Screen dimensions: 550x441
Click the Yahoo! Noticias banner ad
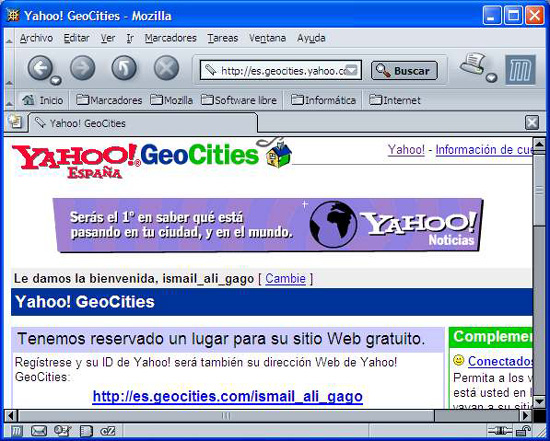[x=268, y=225]
